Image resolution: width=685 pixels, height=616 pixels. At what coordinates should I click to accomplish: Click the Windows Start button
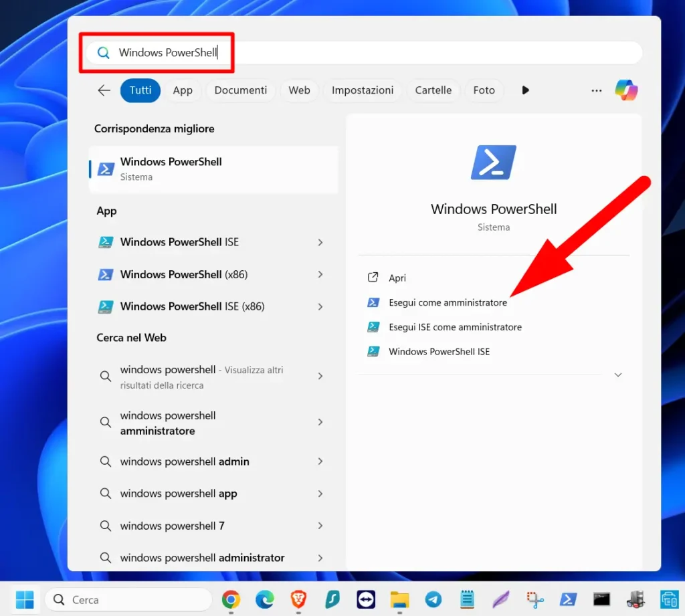[25, 599]
